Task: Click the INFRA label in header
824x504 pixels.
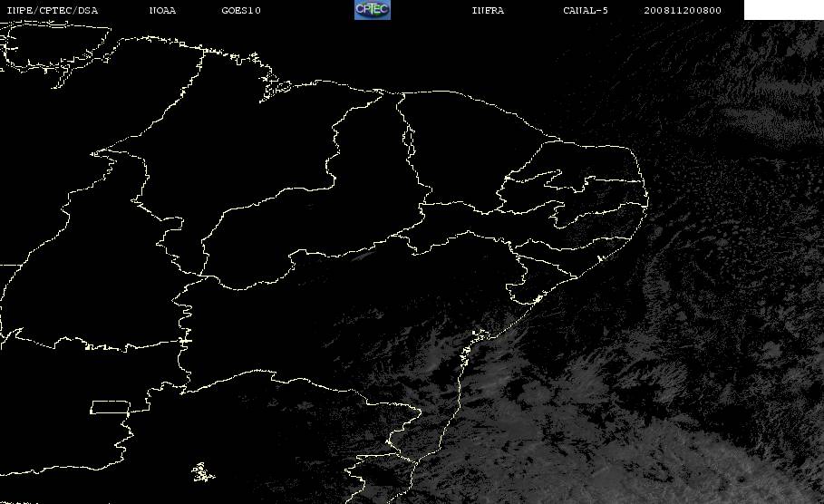Action: pos(488,11)
